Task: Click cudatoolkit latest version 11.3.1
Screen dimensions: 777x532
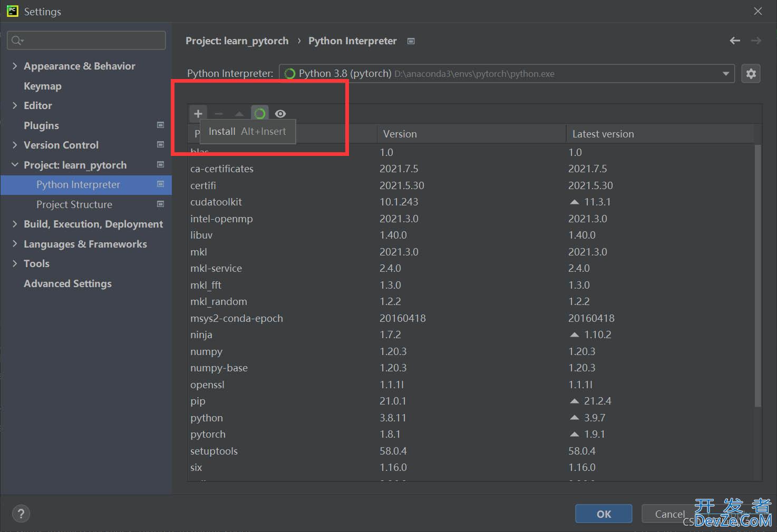Action: click(x=597, y=202)
